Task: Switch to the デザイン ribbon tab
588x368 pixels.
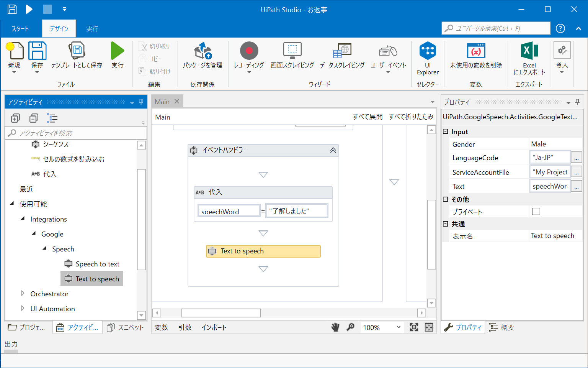Action: (59, 29)
